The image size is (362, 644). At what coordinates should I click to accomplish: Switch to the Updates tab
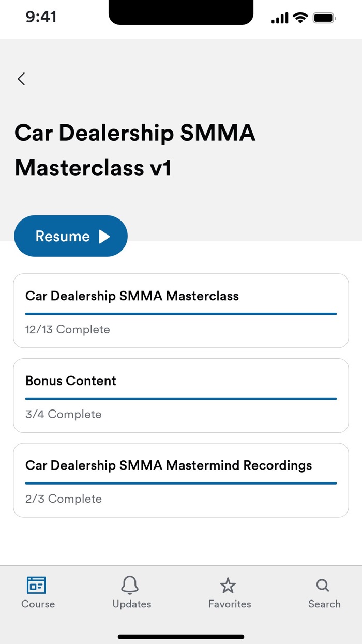tap(131, 592)
